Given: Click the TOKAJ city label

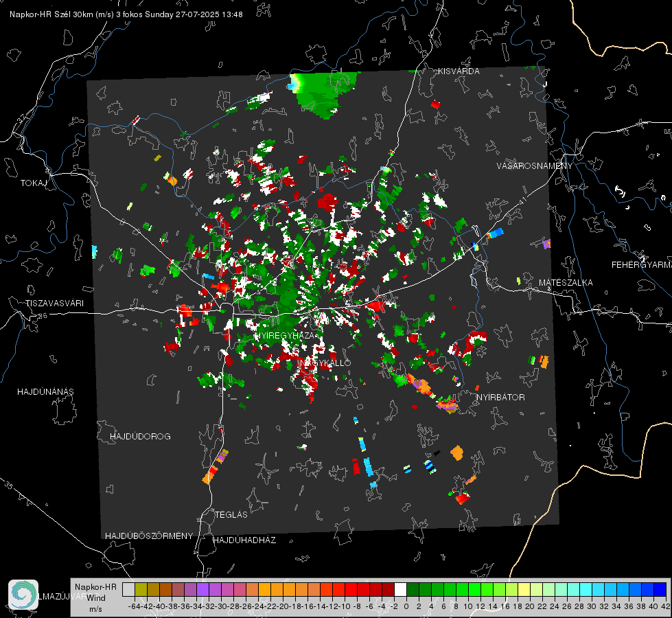Looking at the screenshot, I should 34,183.
